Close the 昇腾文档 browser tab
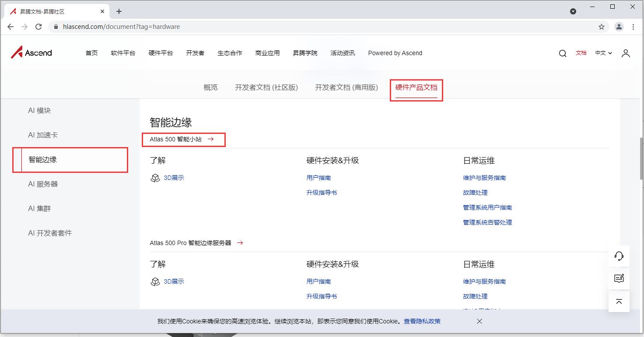Screen dimensions: 644x337 pyautogui.click(x=102, y=11)
